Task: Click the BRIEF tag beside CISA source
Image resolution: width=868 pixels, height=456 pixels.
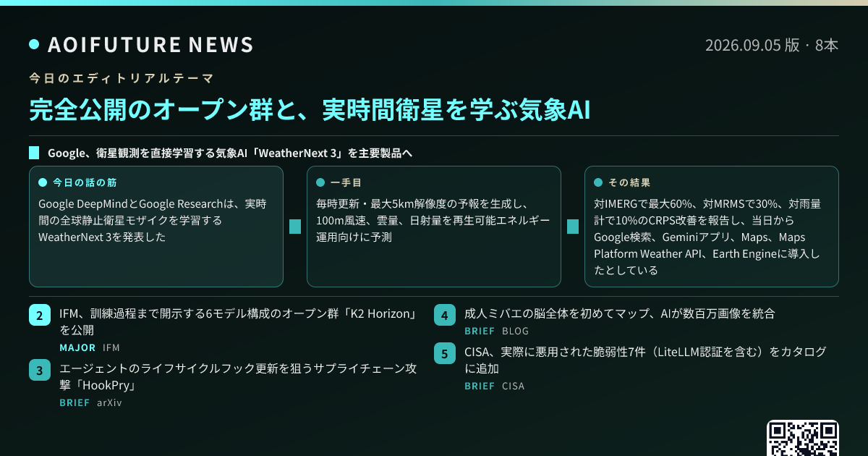Action: coord(480,386)
